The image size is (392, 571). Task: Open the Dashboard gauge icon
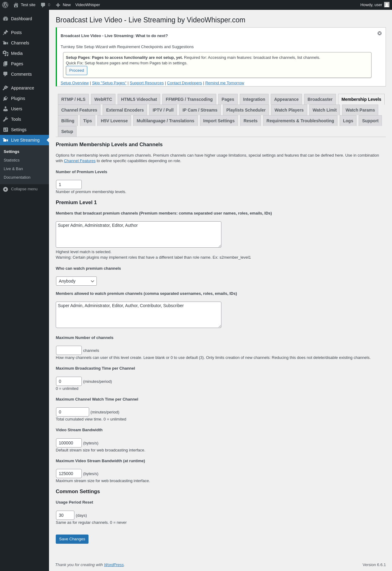tap(6, 19)
